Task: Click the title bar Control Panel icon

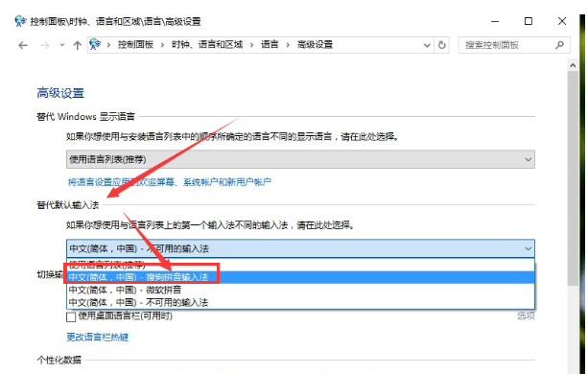Action: [x=20, y=21]
